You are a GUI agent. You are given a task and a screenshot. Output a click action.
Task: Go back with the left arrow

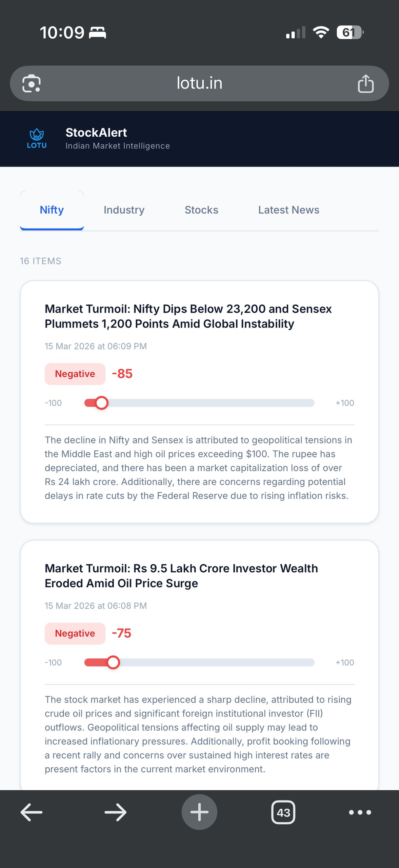(x=31, y=812)
